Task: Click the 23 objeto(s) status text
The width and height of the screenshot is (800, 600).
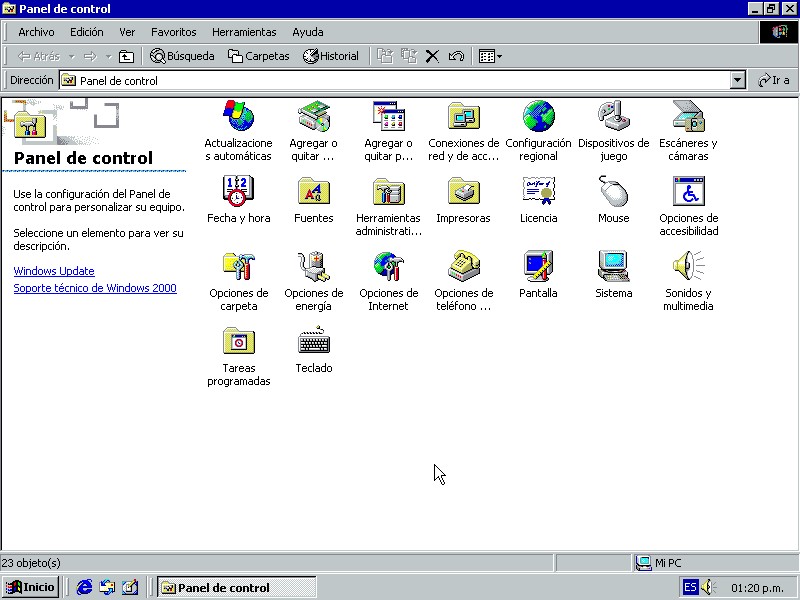Action: coord(31,563)
